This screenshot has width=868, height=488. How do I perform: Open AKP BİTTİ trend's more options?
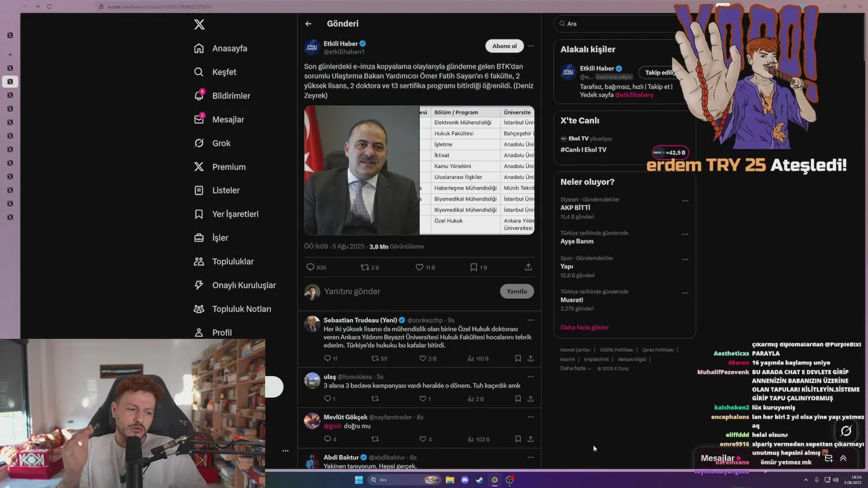[x=685, y=201]
